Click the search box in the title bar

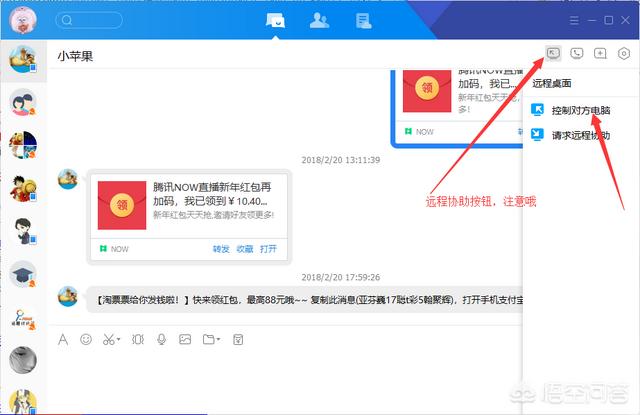click(95, 20)
